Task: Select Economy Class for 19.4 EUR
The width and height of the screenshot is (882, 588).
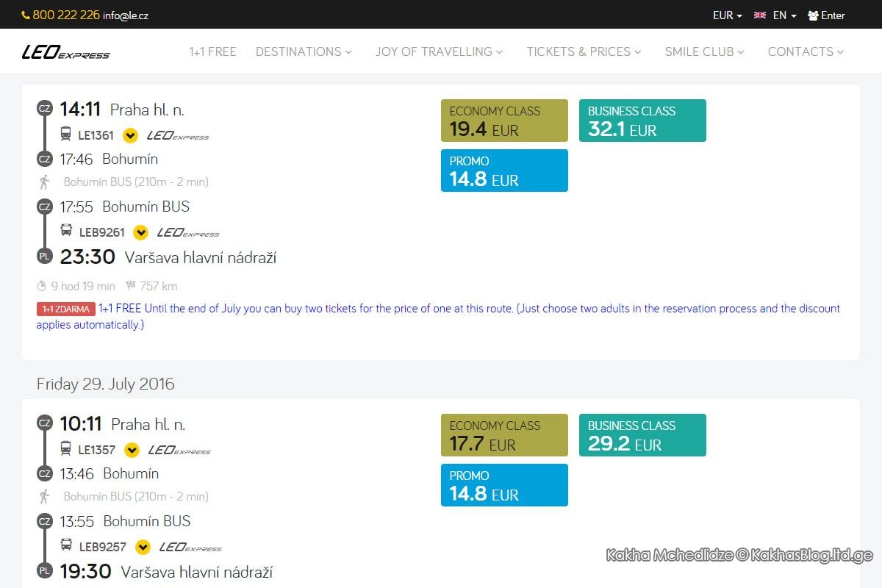Action: [504, 121]
